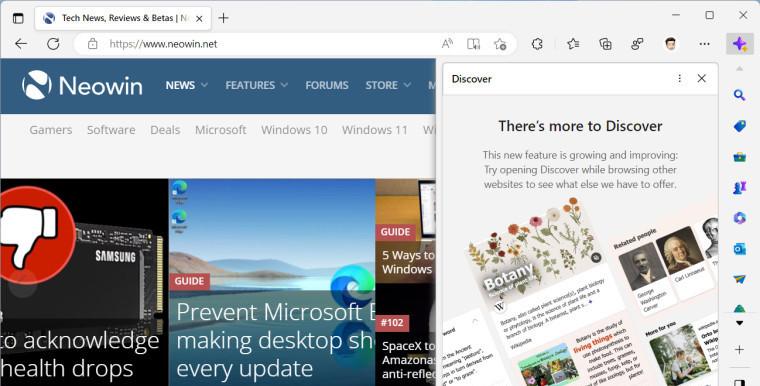Add a sidebar app with plus icon

click(739, 350)
